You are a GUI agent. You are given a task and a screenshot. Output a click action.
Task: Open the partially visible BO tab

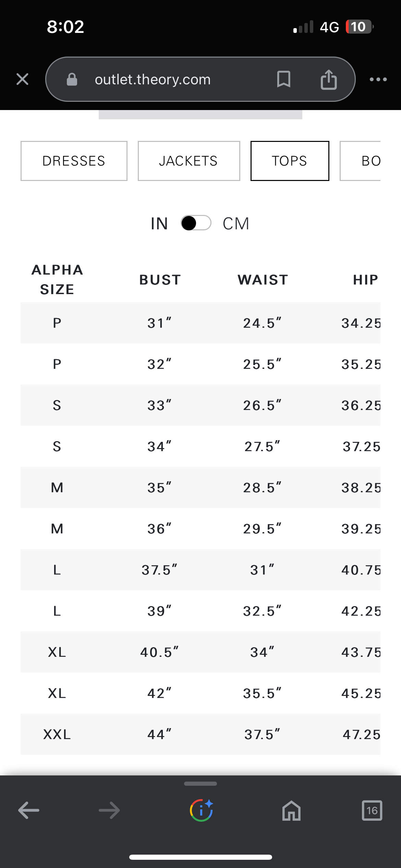point(363,161)
